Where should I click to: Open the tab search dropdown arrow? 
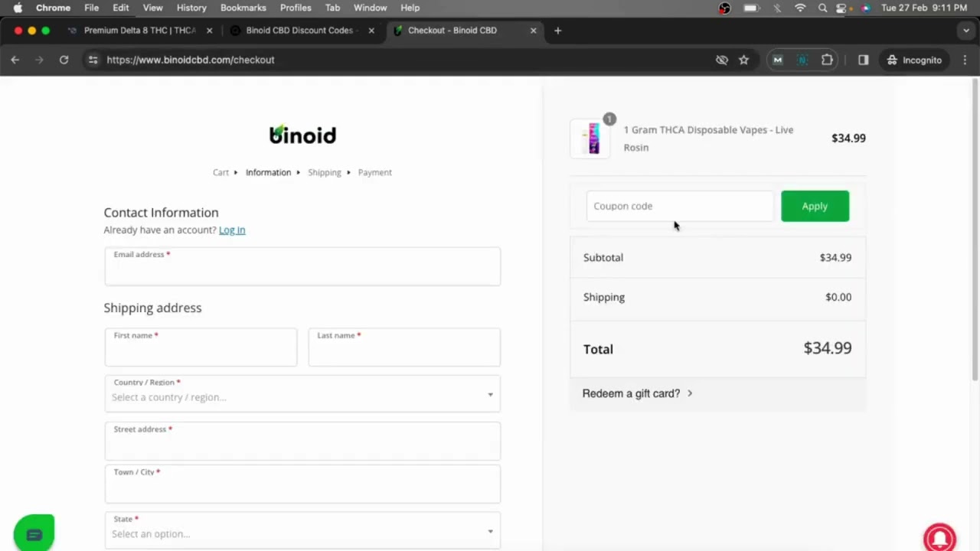pyautogui.click(x=965, y=31)
